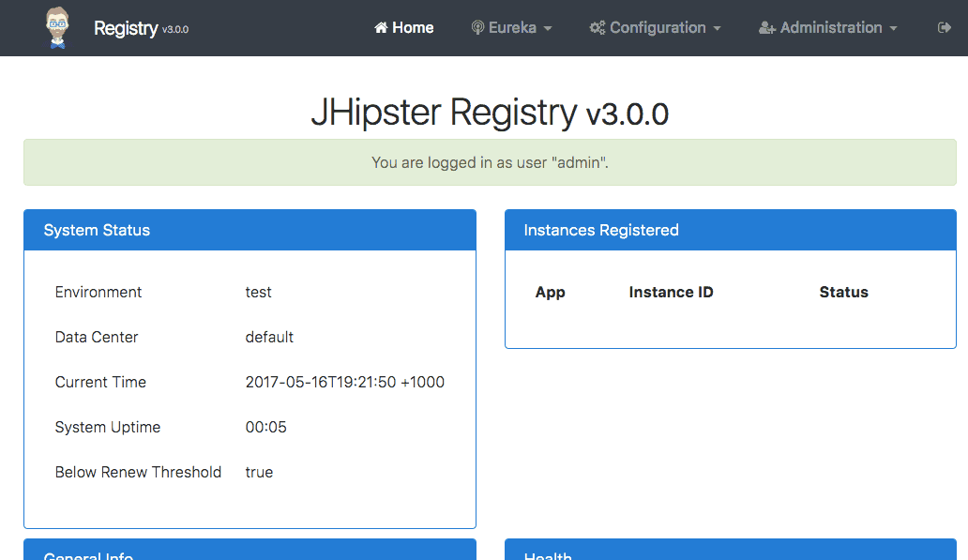Viewport: 968px width, 560px height.
Task: Click the Instance ID column header
Action: [x=671, y=292]
